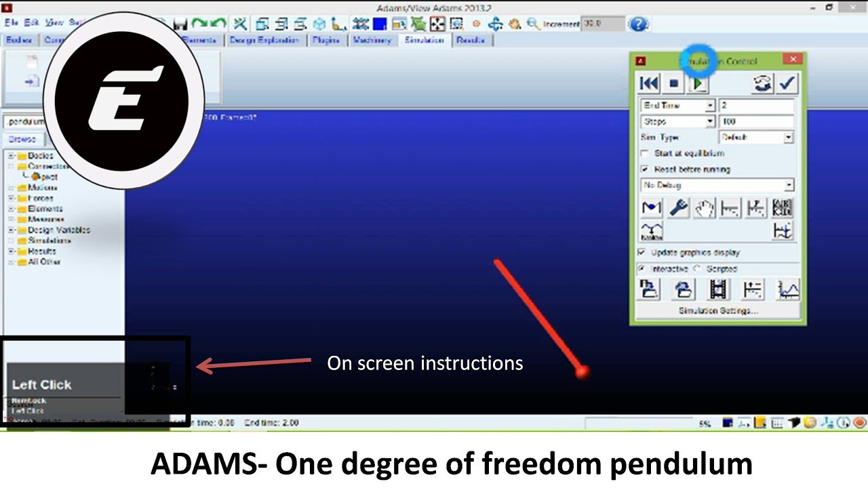Open the Edit menu
This screenshot has height=488, width=868.
[x=32, y=23]
